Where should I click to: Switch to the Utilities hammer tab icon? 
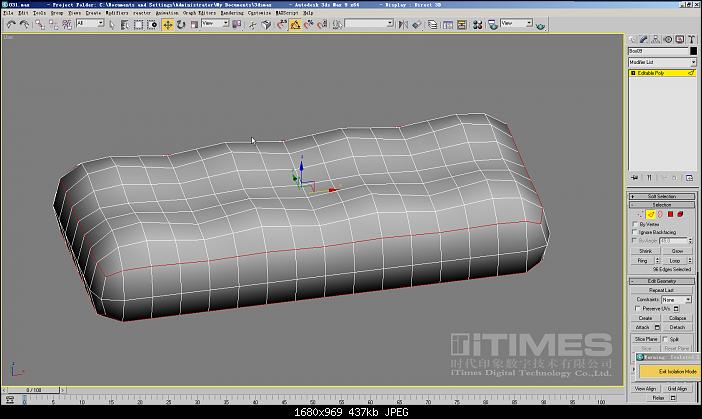[x=692, y=39]
